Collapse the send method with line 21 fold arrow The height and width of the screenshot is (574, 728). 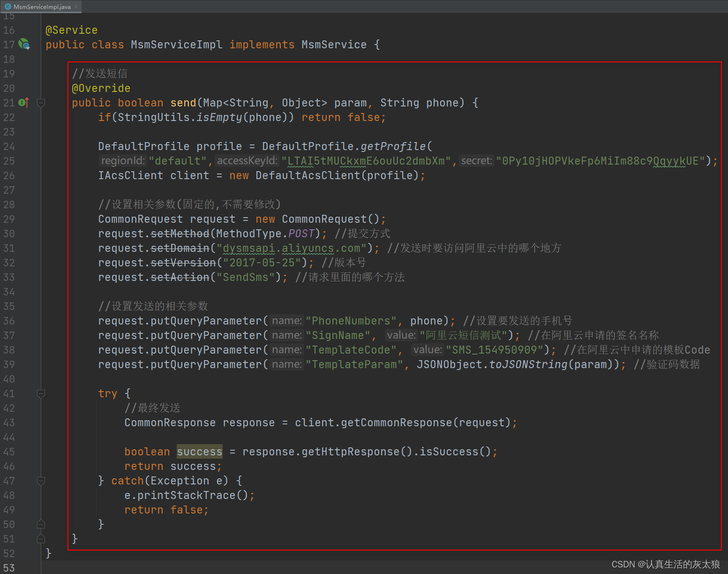coord(41,103)
